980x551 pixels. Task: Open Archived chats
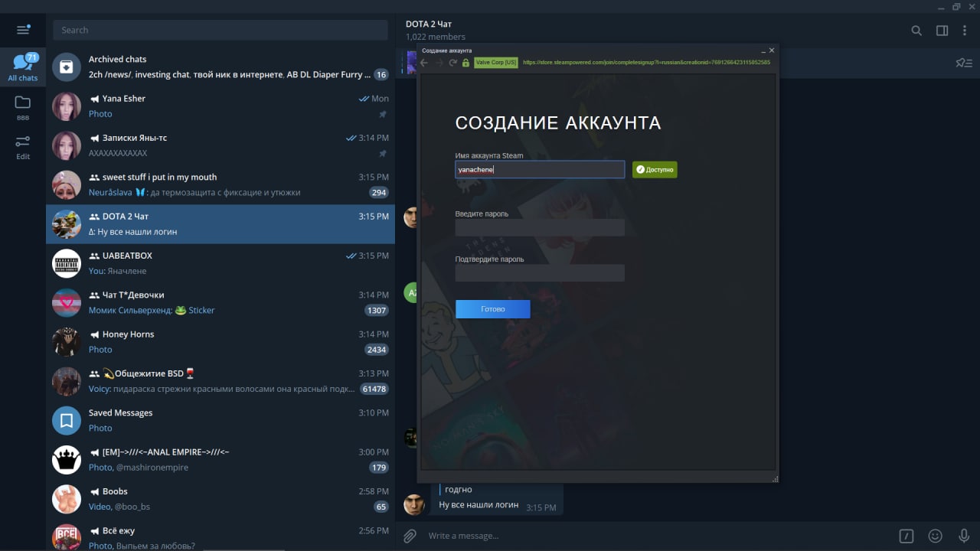(220, 67)
